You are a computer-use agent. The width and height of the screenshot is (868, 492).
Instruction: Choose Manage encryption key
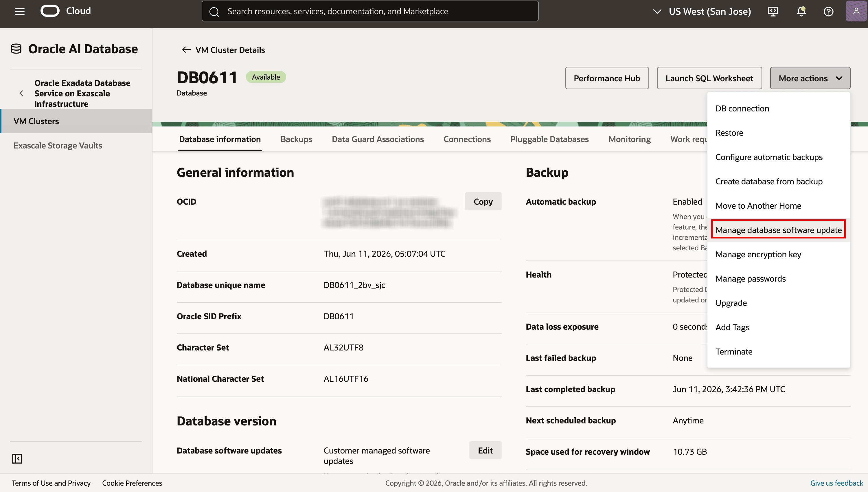click(779, 254)
